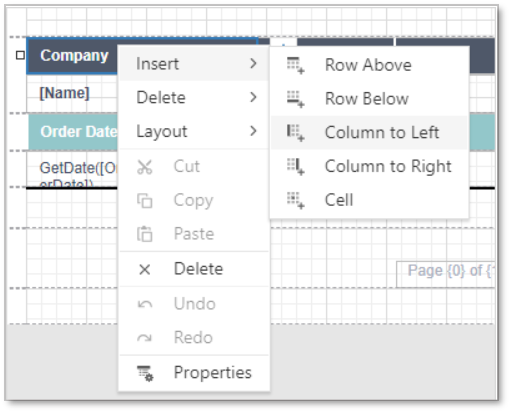The width and height of the screenshot is (510, 412).
Task: Select the Company header cell
Action: point(72,56)
